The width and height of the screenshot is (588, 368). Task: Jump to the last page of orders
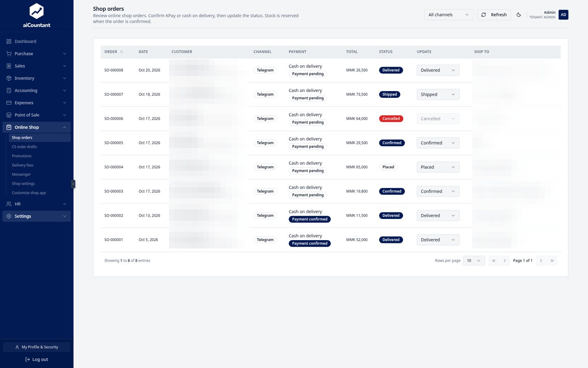[x=552, y=261]
